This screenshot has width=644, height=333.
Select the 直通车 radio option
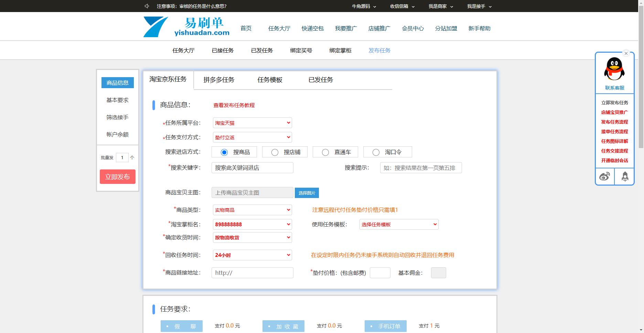pos(325,152)
